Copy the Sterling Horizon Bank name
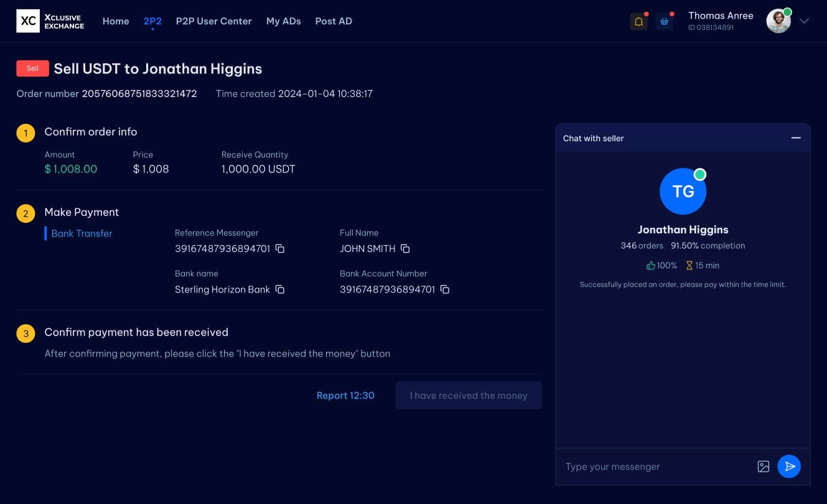 [279, 289]
